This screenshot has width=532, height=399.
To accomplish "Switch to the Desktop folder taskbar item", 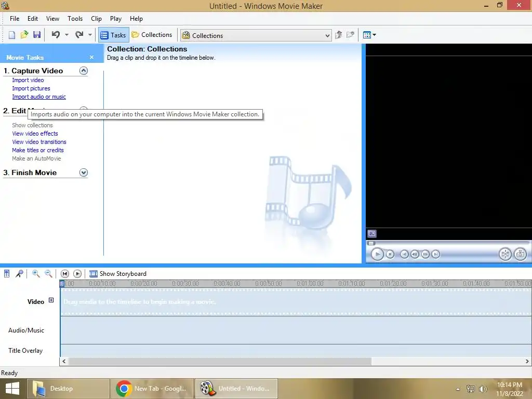I will pyautogui.click(x=68, y=389).
